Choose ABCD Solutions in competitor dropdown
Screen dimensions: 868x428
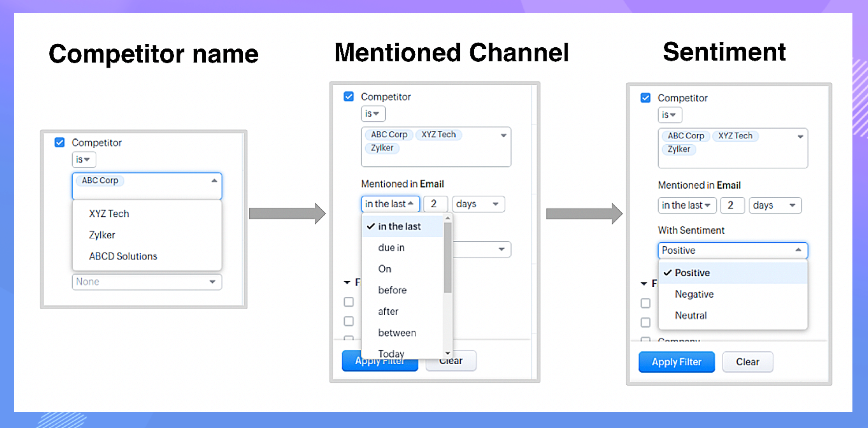pyautogui.click(x=123, y=256)
